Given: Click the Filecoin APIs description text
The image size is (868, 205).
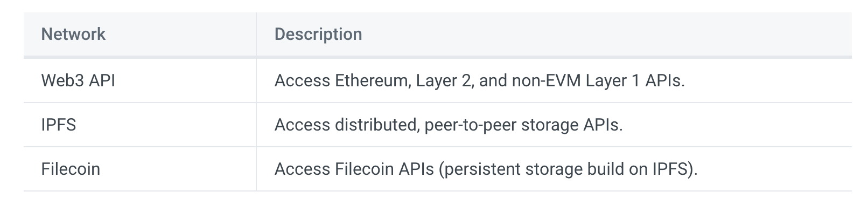Looking at the screenshot, I should point(486,169).
